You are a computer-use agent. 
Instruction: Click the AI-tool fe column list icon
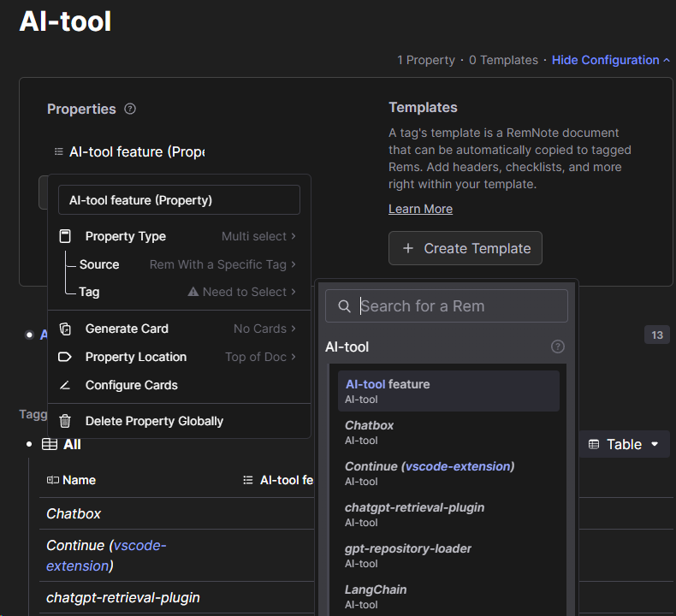tap(248, 480)
